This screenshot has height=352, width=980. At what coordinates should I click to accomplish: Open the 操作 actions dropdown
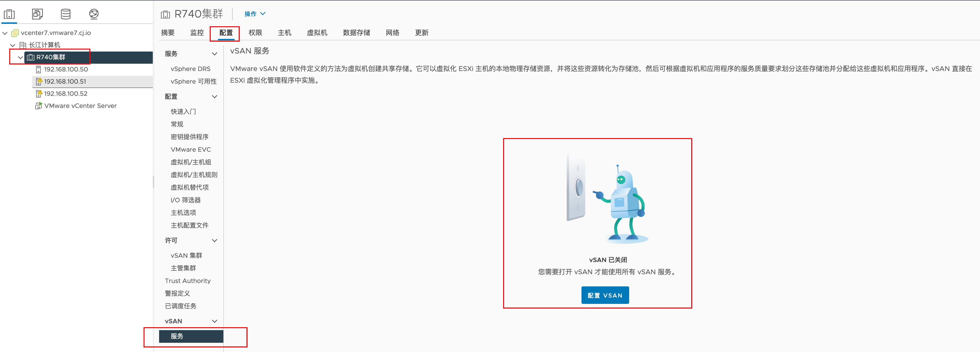pyautogui.click(x=254, y=14)
